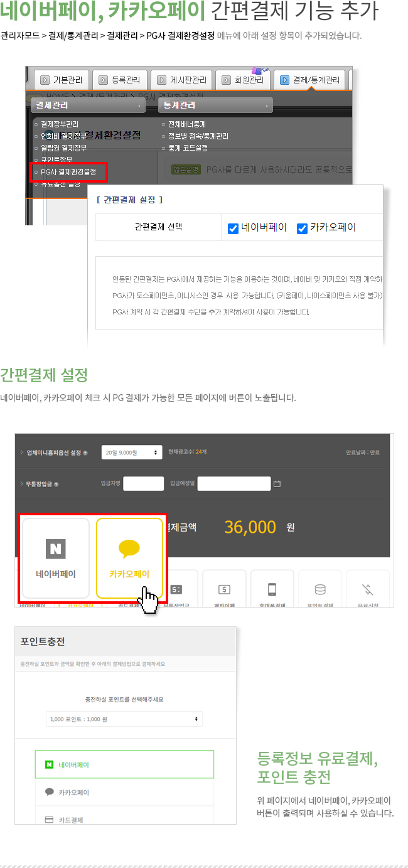Select 네이버페이 in the 포인트충전 payment list

point(124,764)
